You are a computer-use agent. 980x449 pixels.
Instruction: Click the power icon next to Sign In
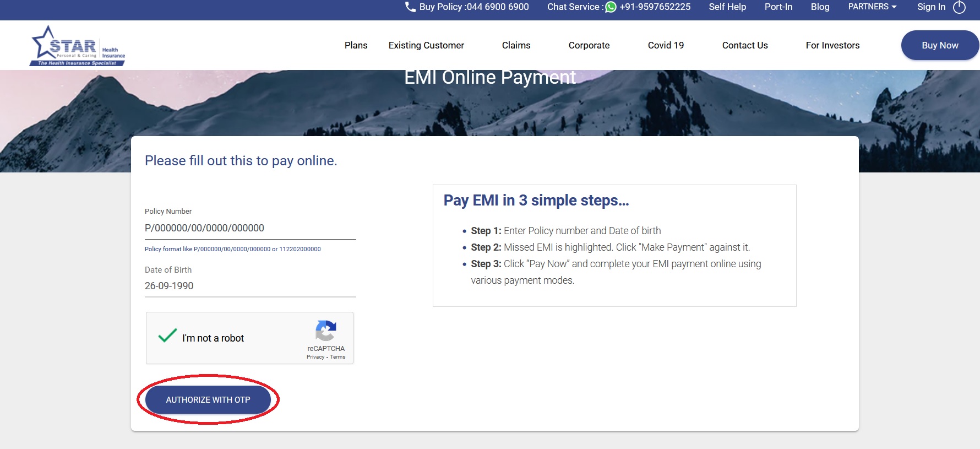point(960,7)
